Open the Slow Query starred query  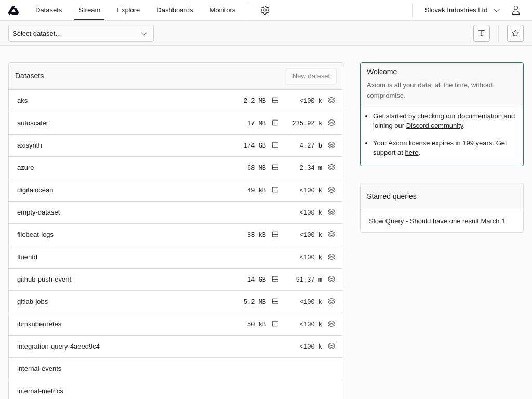(x=436, y=221)
